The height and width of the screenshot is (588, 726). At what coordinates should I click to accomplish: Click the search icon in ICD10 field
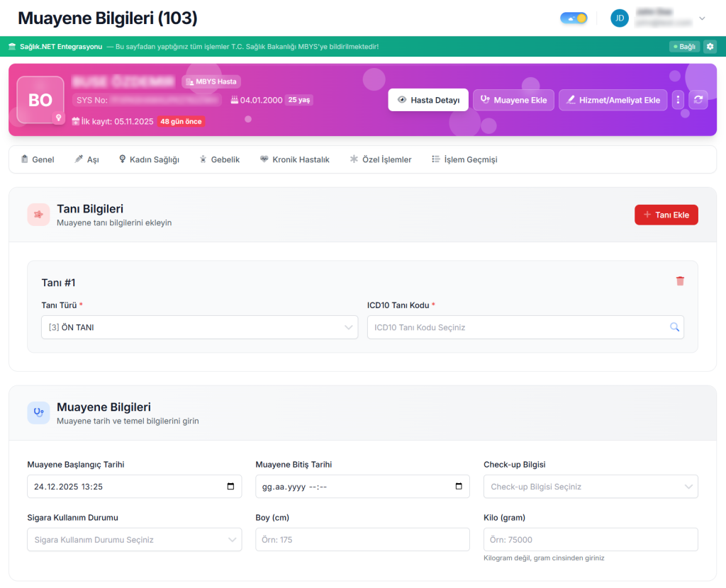click(x=674, y=327)
